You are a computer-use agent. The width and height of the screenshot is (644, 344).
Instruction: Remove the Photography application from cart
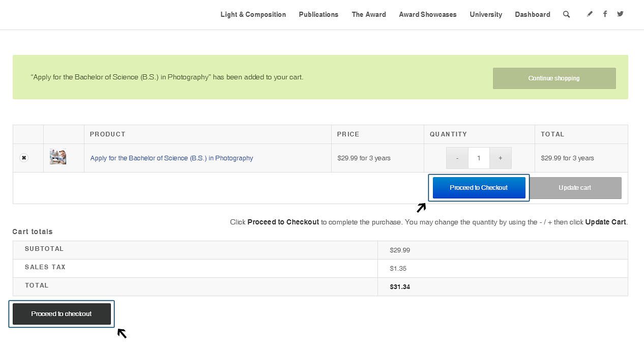[24, 158]
